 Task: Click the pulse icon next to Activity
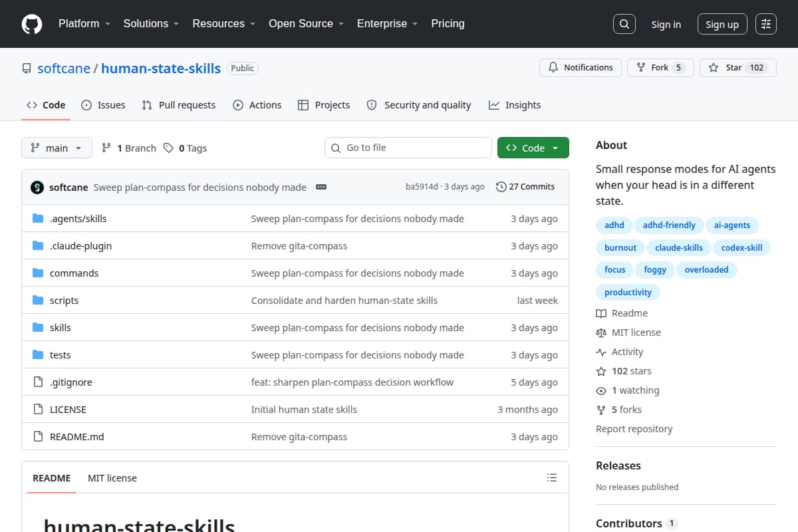coord(601,352)
